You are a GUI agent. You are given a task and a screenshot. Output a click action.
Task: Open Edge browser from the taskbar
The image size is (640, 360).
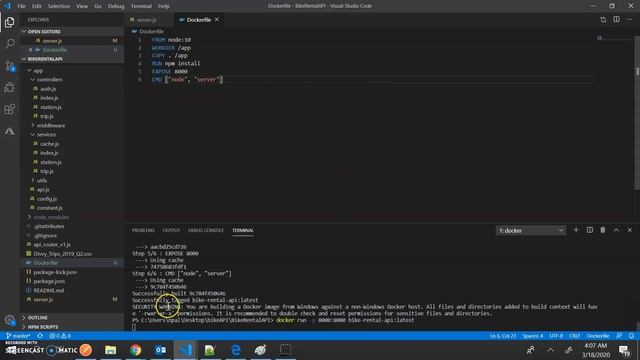click(236, 350)
